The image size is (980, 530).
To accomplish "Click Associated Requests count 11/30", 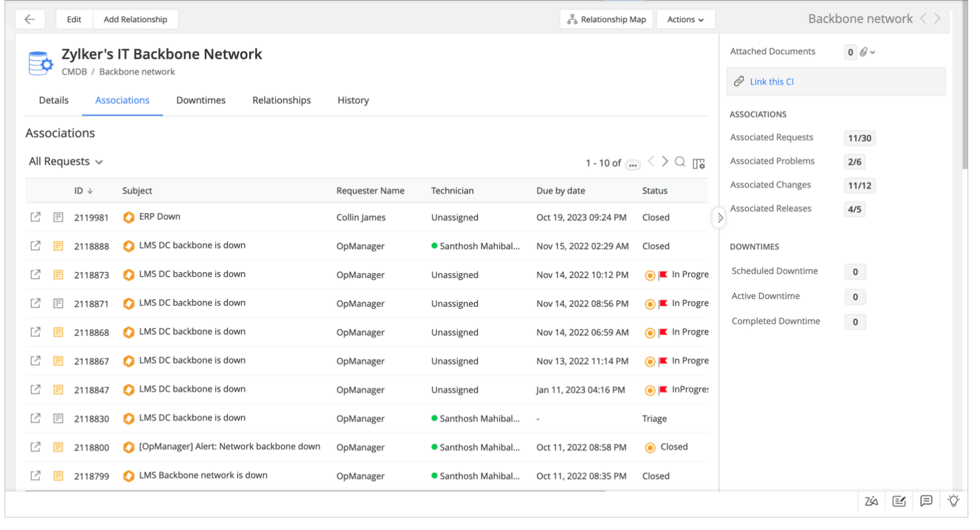I will (x=859, y=138).
